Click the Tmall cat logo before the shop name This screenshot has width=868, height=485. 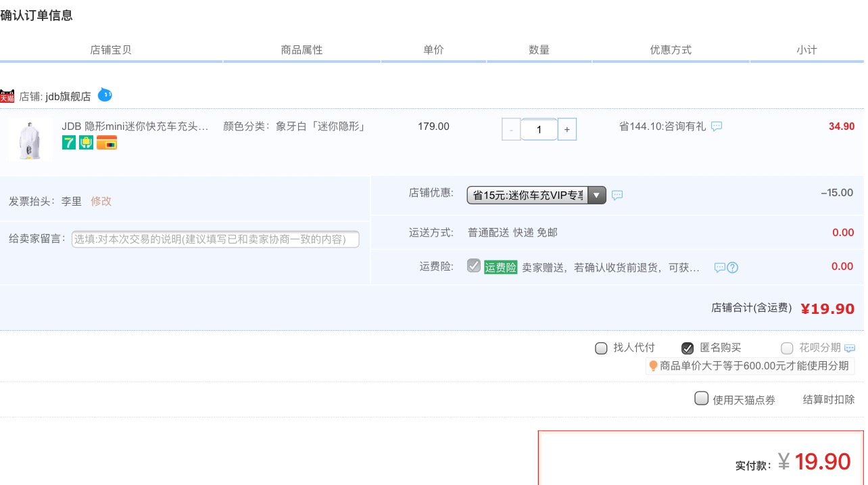(x=7, y=96)
